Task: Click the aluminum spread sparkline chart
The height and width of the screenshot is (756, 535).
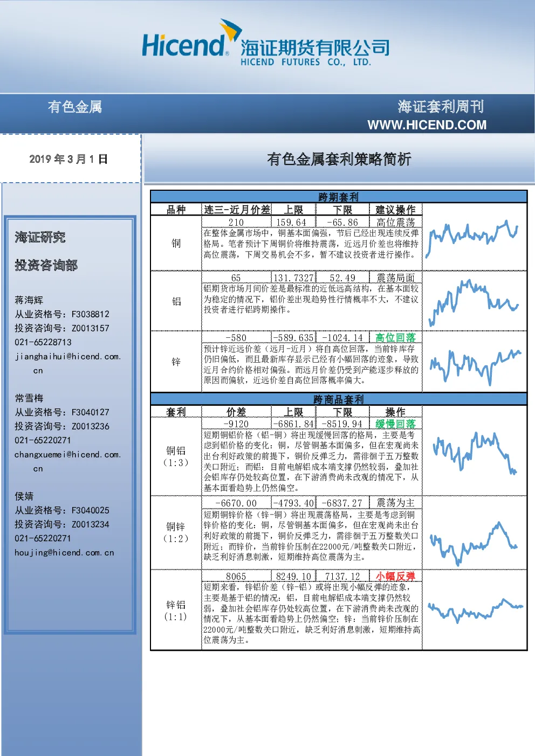Action: (474, 303)
